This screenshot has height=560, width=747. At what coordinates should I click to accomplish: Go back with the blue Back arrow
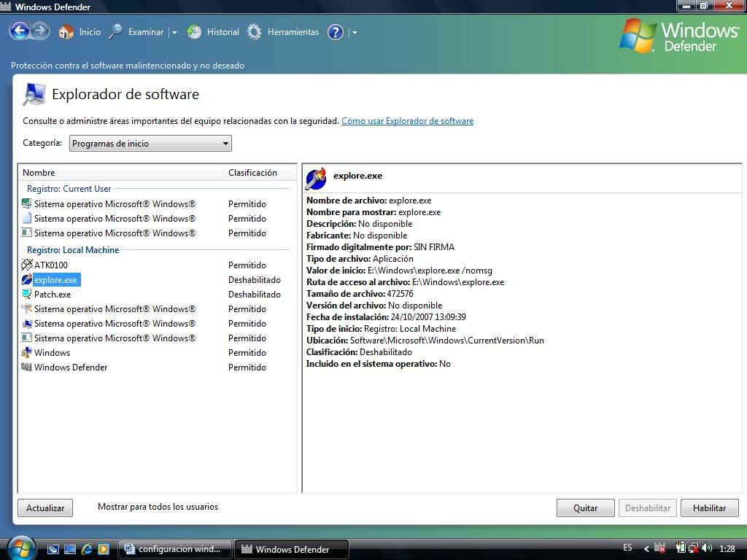[20, 31]
